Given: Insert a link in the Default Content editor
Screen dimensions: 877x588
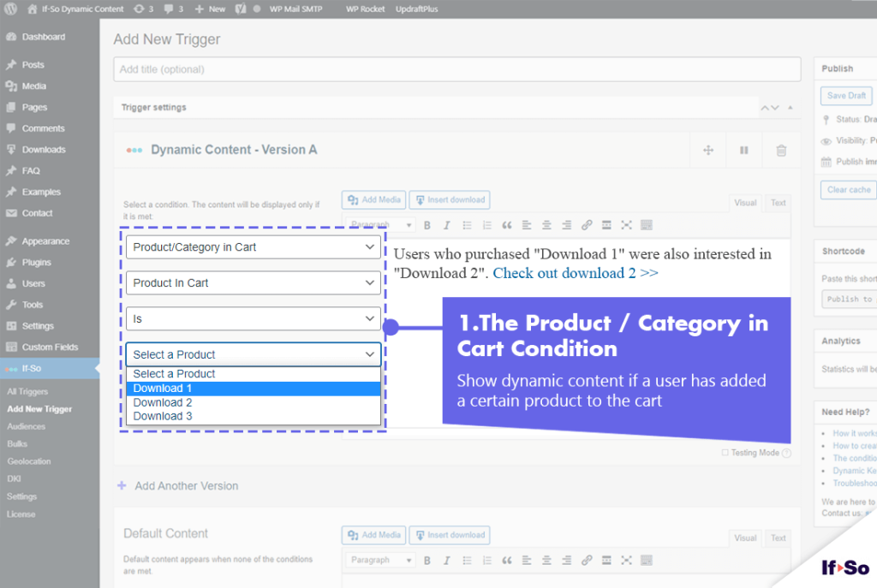Looking at the screenshot, I should point(587,561).
